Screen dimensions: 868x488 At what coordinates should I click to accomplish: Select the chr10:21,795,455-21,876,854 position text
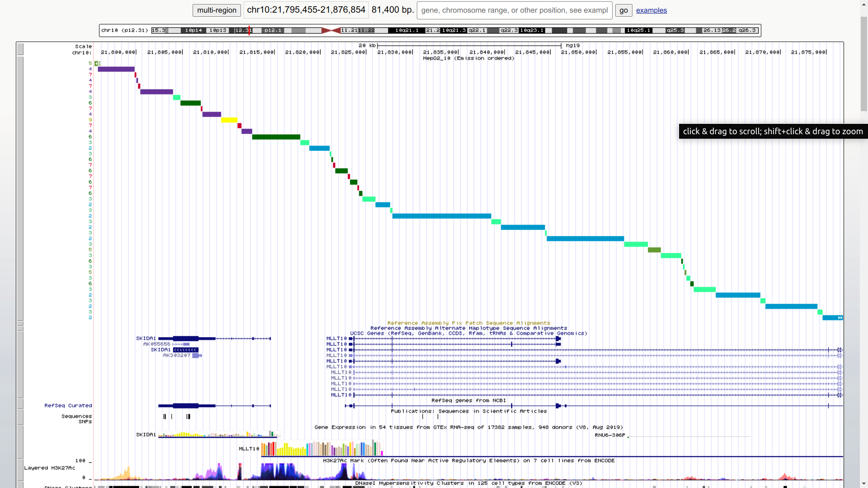click(306, 9)
